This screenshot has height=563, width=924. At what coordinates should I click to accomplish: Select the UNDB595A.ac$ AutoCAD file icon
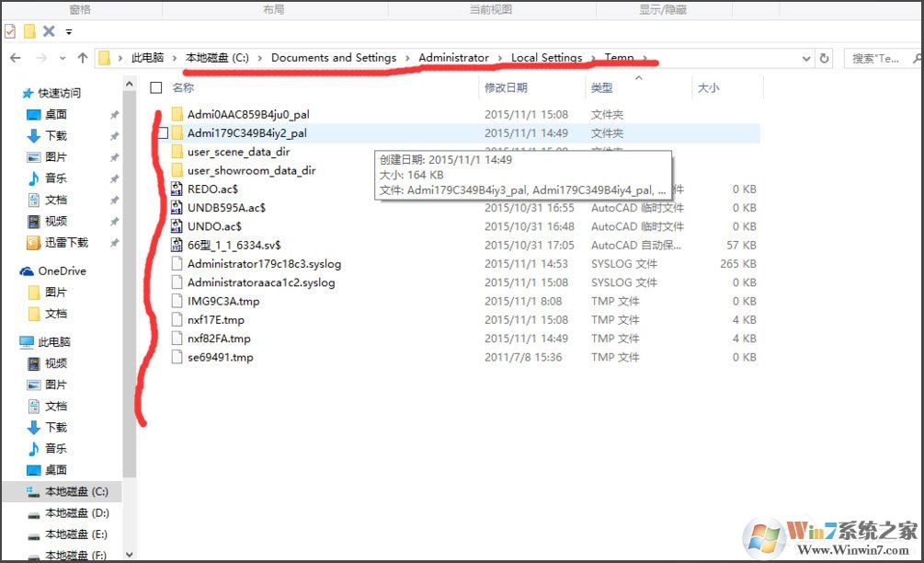point(177,207)
